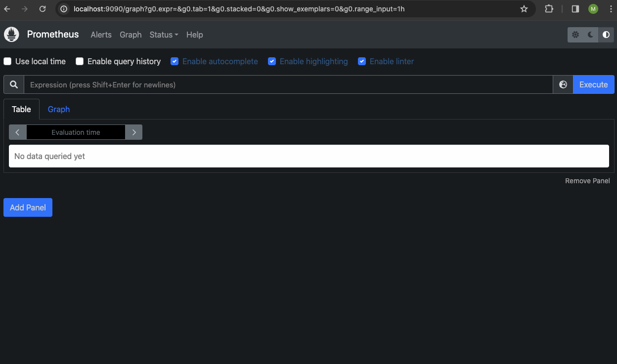View site information icon in address bar

tap(64, 9)
